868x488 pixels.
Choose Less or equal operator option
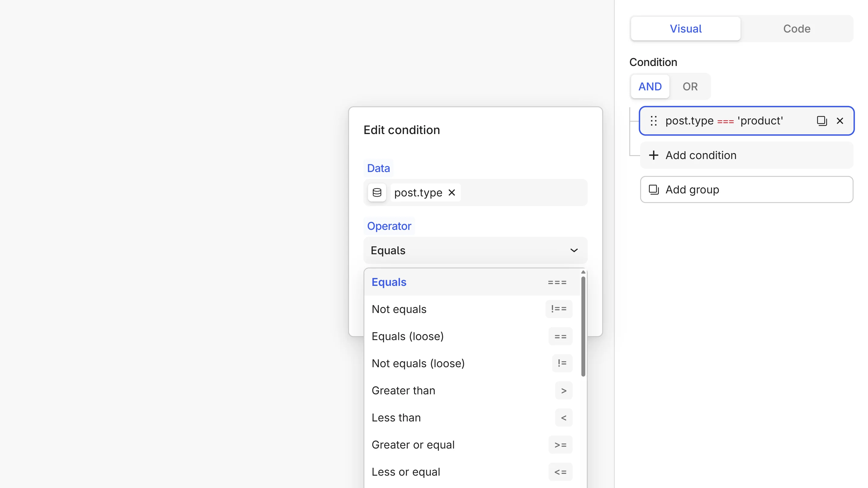(472, 472)
